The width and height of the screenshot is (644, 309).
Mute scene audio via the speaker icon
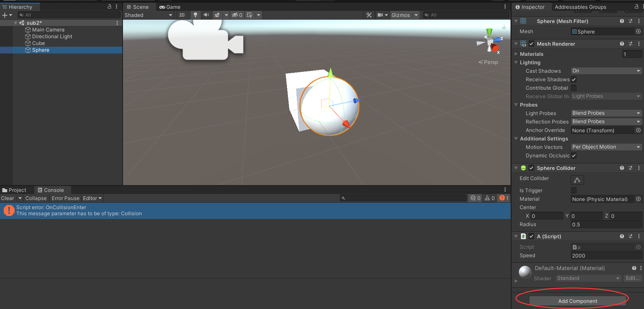tap(206, 15)
